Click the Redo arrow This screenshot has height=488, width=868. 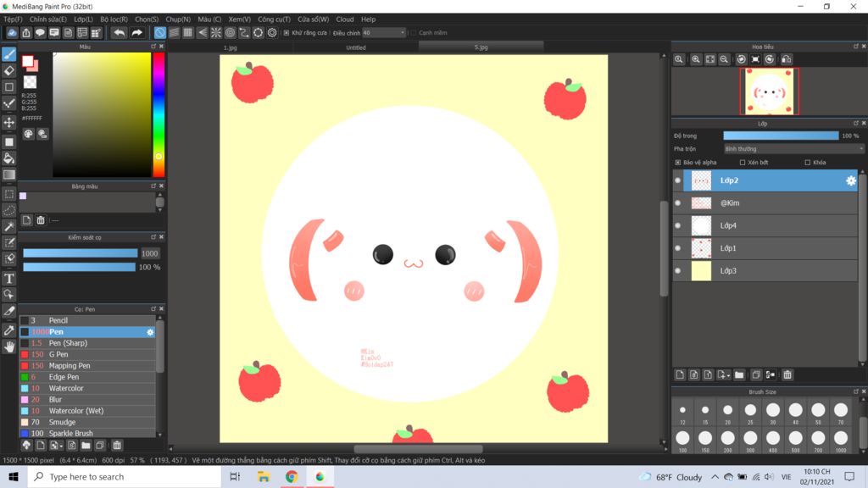(136, 33)
